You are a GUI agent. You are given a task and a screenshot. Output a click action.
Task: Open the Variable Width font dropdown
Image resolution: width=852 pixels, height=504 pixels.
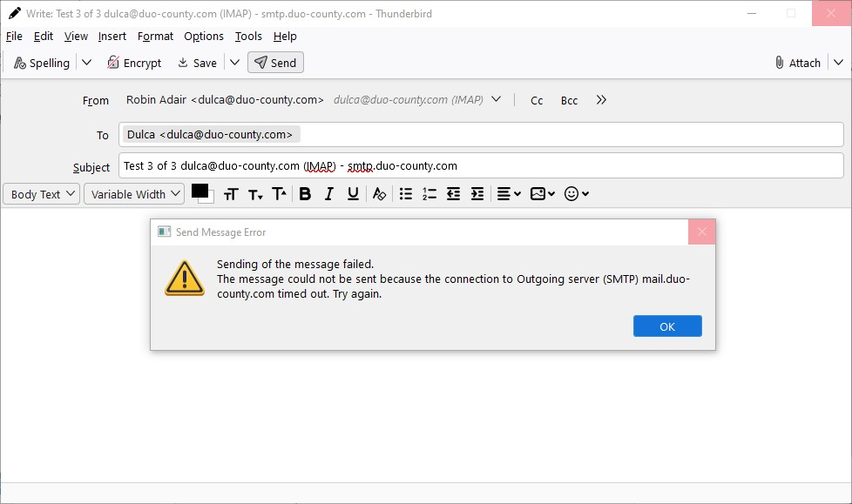134,194
